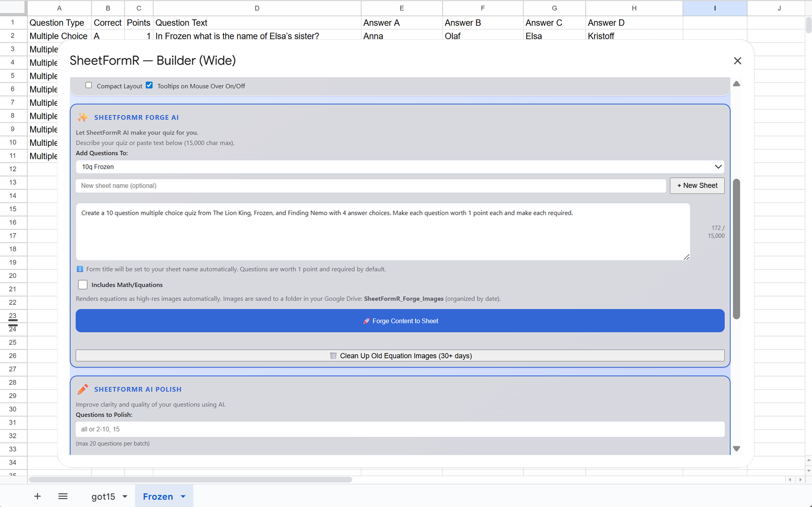
Task: Click the info icon about form title
Action: (80, 269)
